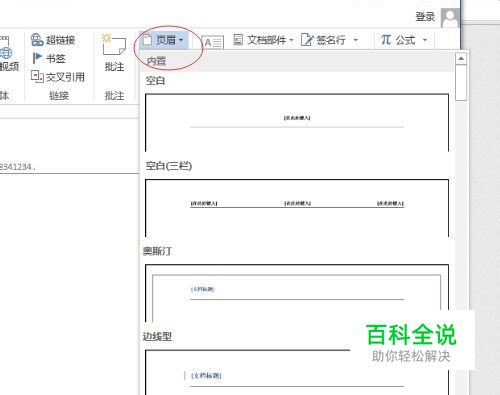Click the user account avatar icon
Viewport: 500px width, 395px height.
click(x=450, y=17)
